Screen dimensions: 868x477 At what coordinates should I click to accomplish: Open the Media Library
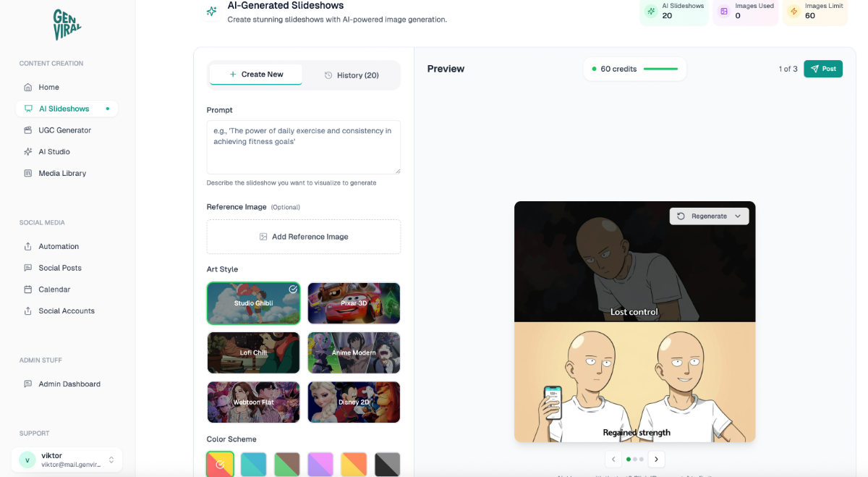(x=67, y=174)
